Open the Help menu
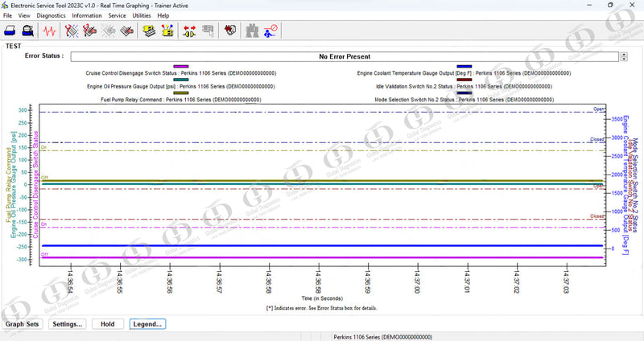This screenshot has width=644, height=341. 163,15
